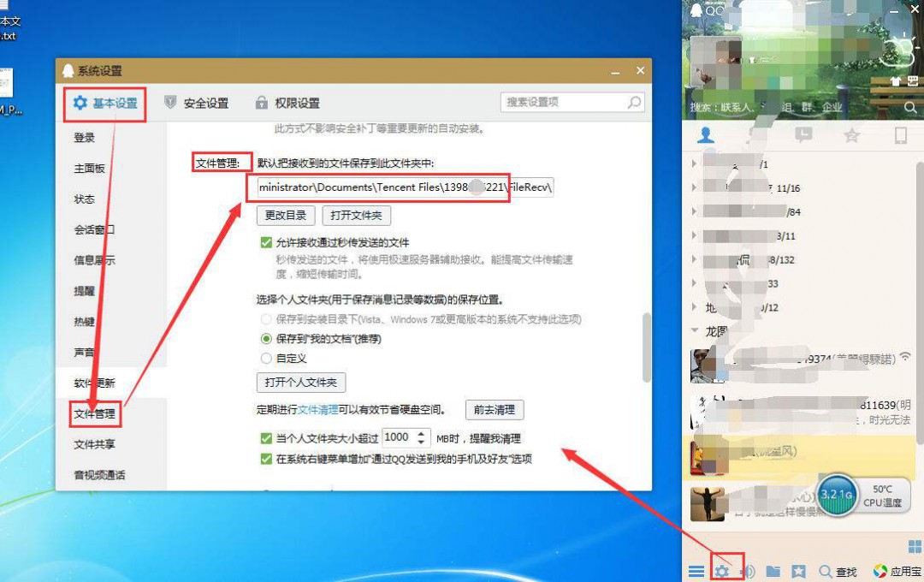Click the 1000 MB size number field
The image size is (924, 582).
pos(399,437)
